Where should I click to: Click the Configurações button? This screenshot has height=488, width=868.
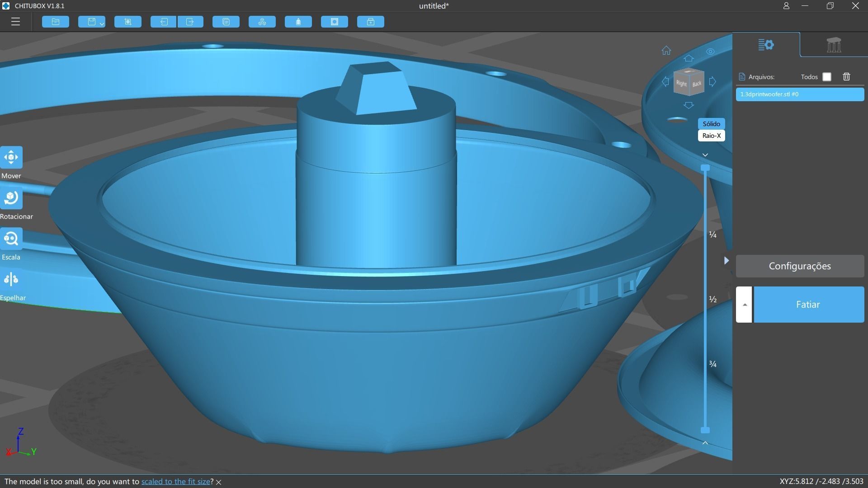(800, 266)
